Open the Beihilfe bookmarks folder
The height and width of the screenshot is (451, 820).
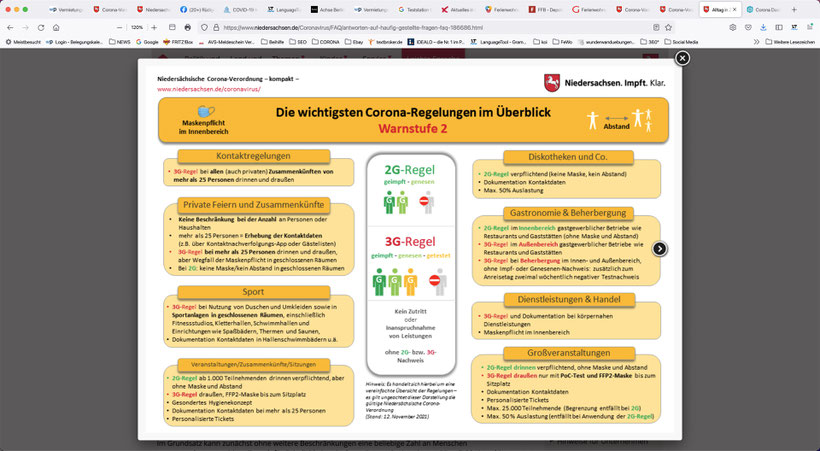click(x=272, y=42)
